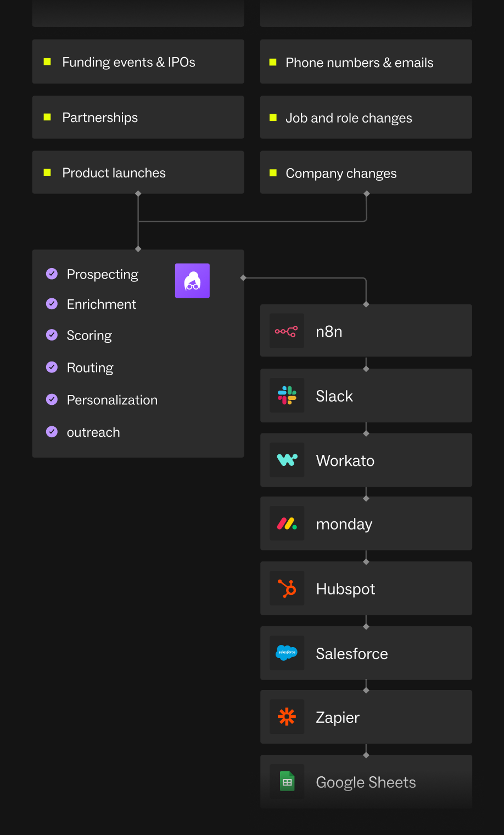504x835 pixels.
Task: Click the Salesforce integration name
Action: (x=352, y=654)
